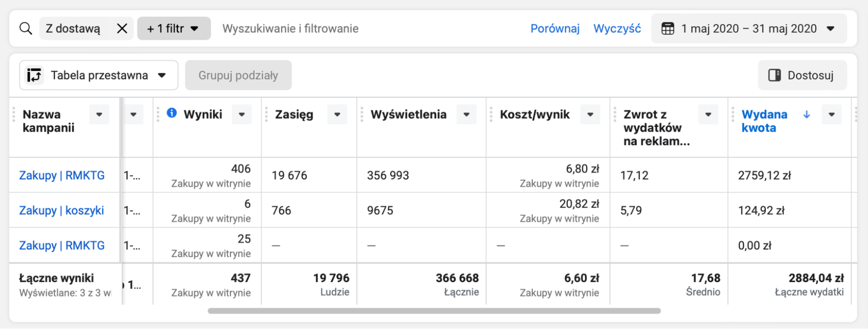Open the 'Zakupy | koszyki' campaign

61,210
